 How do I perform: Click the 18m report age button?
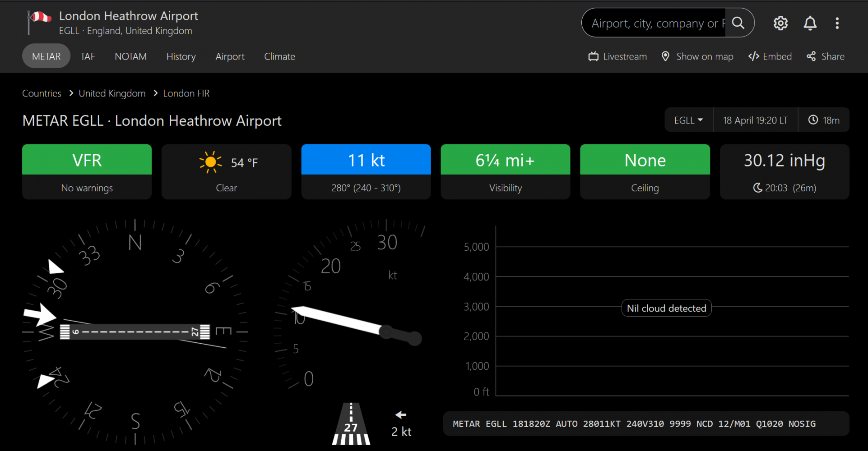(824, 120)
